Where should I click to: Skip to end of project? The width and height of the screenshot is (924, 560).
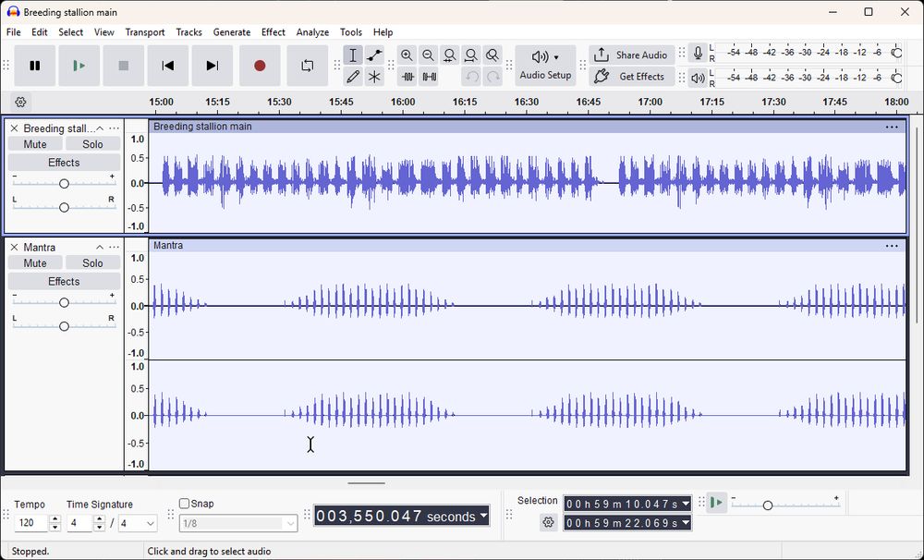click(x=213, y=66)
